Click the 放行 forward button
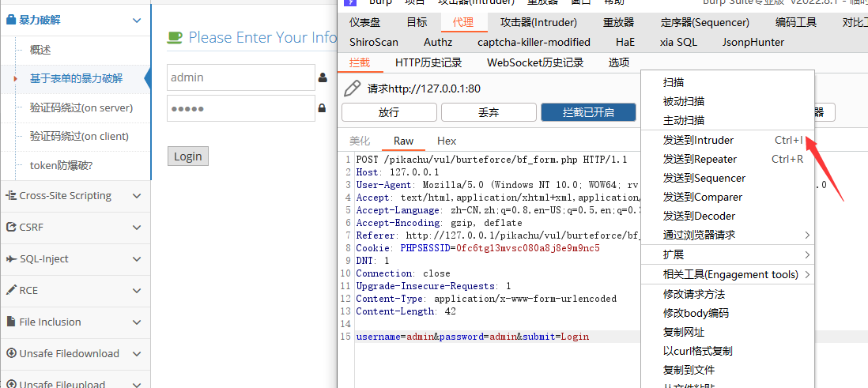Viewport: 868px width, 388px height. click(389, 112)
